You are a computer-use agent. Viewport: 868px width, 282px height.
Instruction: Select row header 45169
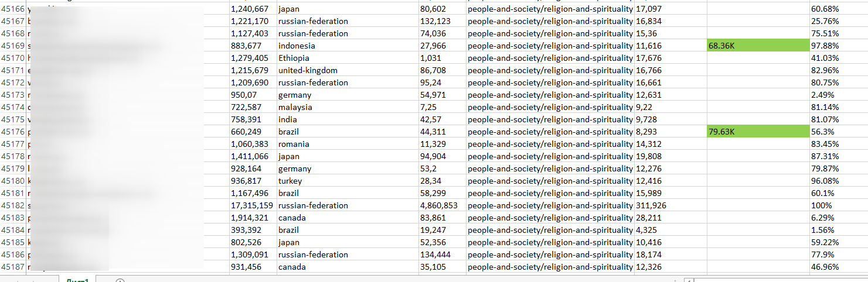point(13,46)
